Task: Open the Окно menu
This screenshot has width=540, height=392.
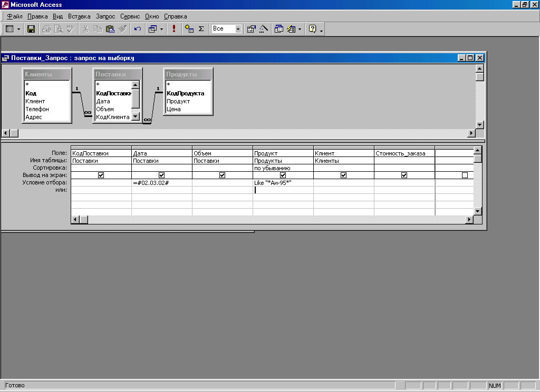Action: pos(152,16)
